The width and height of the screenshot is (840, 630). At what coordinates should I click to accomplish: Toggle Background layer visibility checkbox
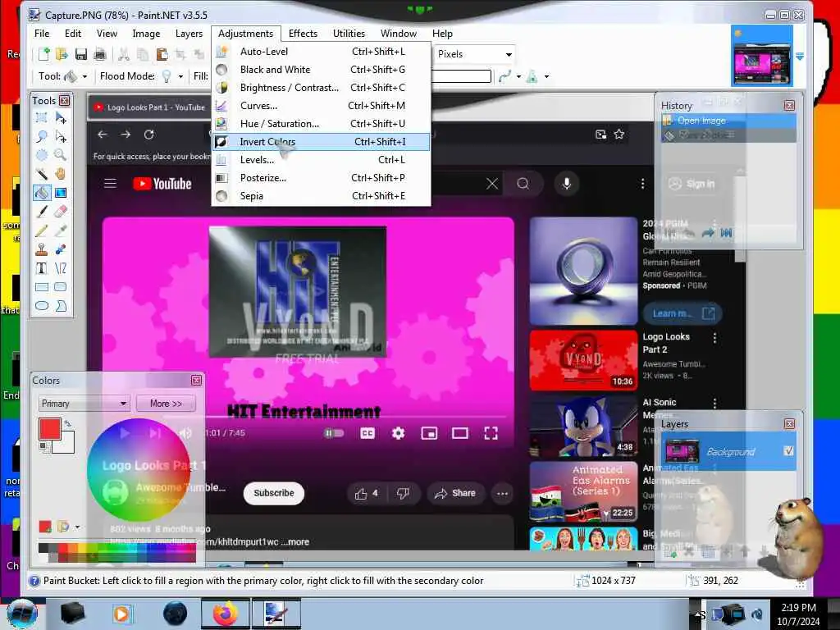coord(788,451)
